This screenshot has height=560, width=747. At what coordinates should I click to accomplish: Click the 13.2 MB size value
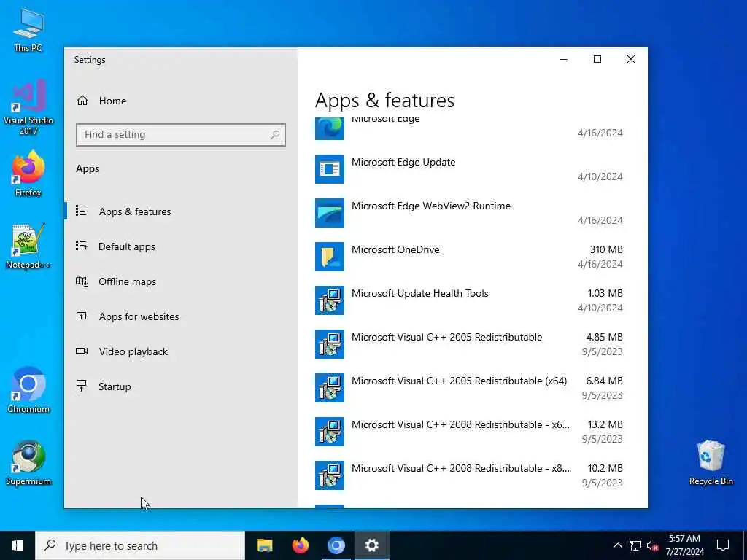coord(605,425)
